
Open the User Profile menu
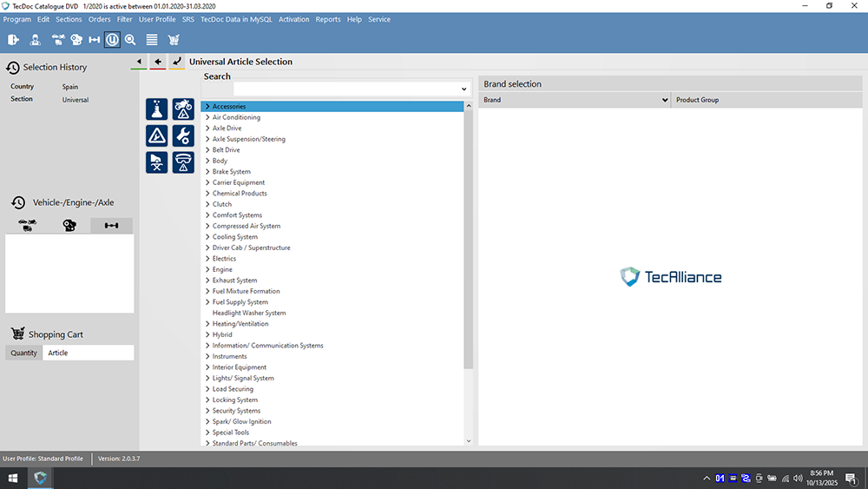(x=157, y=19)
